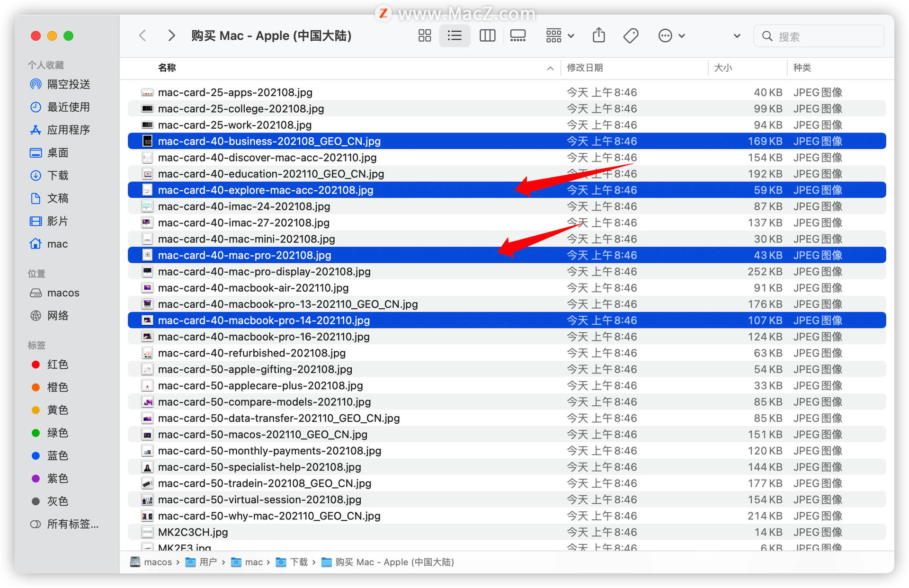Screen dimensions: 909x588
Task: Sort by the 种类 column header
Action: [802, 68]
